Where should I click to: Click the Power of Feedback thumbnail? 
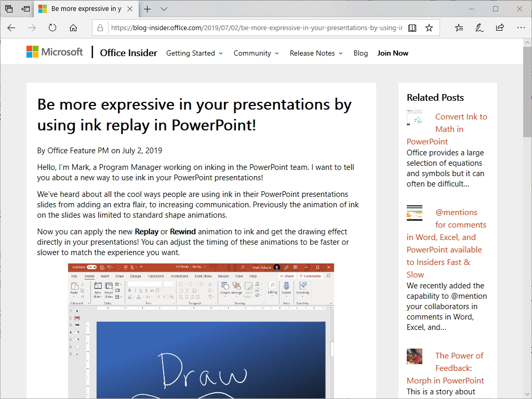(x=415, y=356)
